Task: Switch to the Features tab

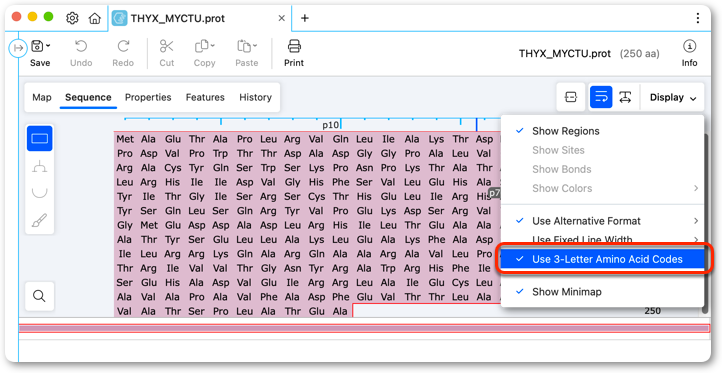Action: click(205, 97)
